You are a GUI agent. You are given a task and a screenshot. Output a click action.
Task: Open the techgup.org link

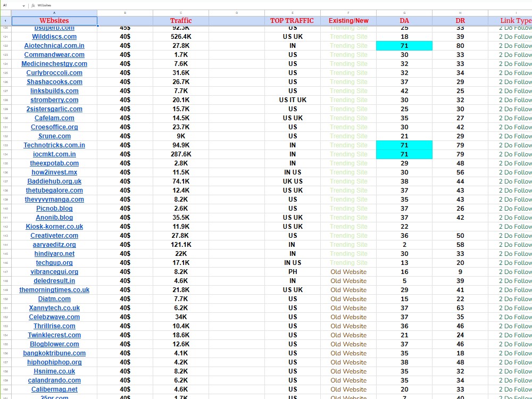tap(54, 263)
